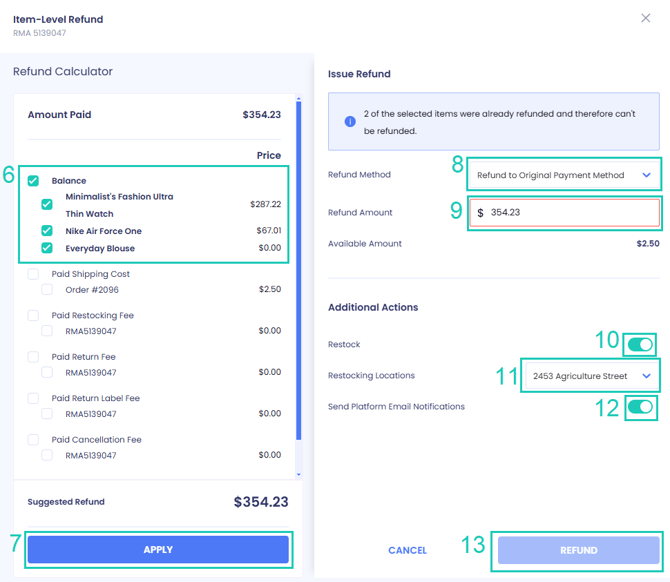The image size is (670, 582).
Task: Open the Refund Method dropdown
Action: [564, 175]
